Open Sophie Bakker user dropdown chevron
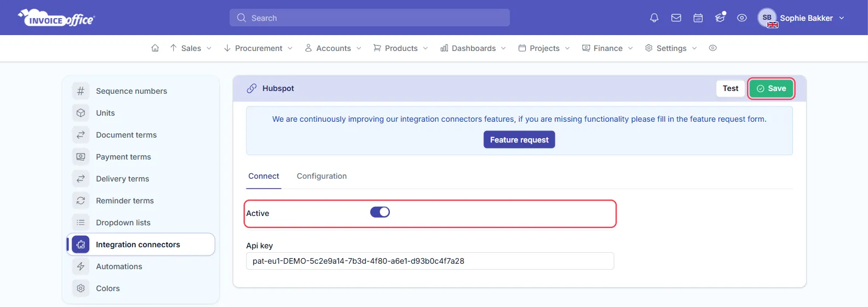Image resolution: width=868 pixels, height=307 pixels. point(842,18)
